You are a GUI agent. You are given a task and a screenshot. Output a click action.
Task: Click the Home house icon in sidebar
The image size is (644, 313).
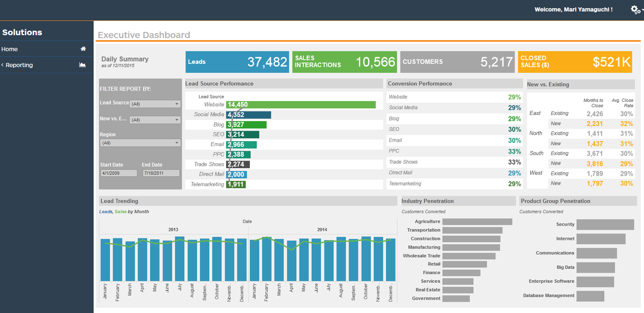83,49
